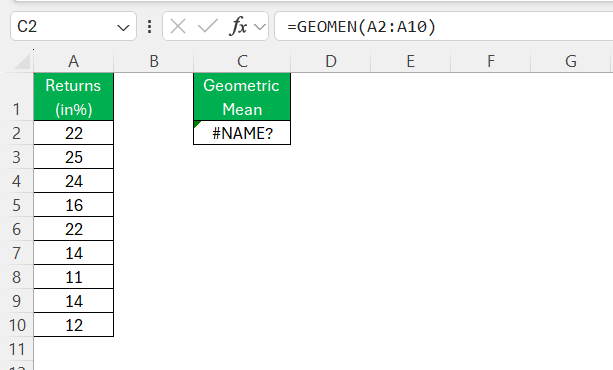Select row 1 header
This screenshot has width=613, height=370.
(x=16, y=97)
